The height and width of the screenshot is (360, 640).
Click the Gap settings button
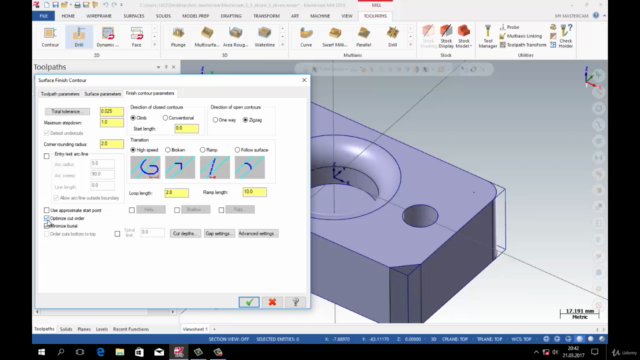tap(219, 233)
